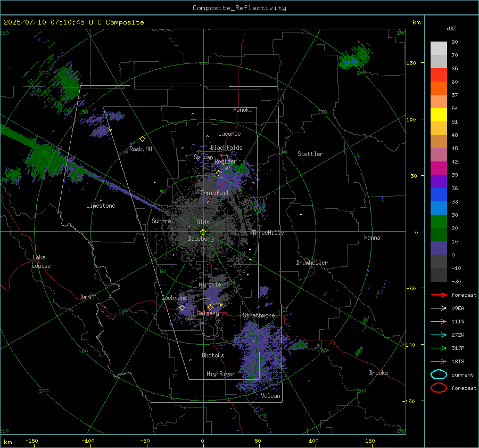Click the Didsbury city label
The width and height of the screenshot is (479, 448).
[x=201, y=239]
